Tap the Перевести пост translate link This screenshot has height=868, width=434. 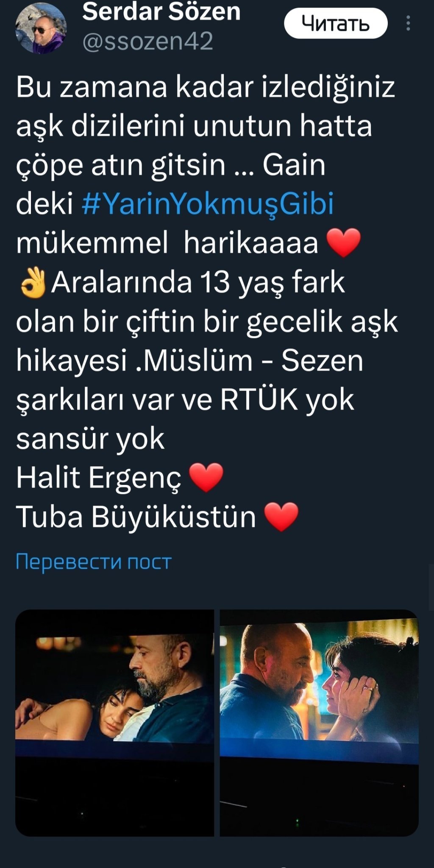pos(94,561)
